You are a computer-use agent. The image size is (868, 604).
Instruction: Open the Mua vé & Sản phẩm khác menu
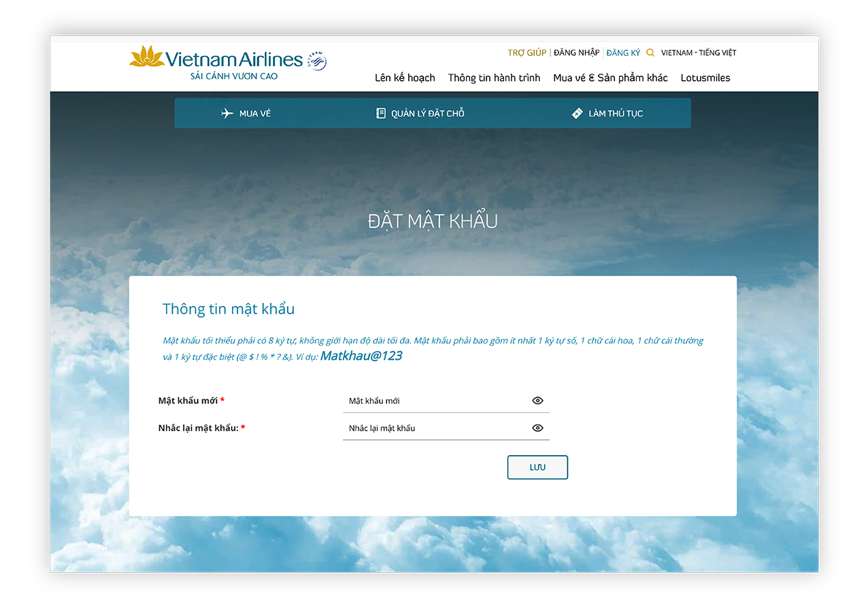(x=610, y=78)
